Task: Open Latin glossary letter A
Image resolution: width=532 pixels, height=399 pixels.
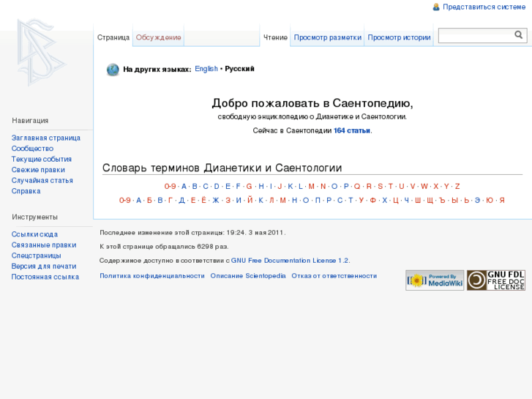Action: click(184, 187)
